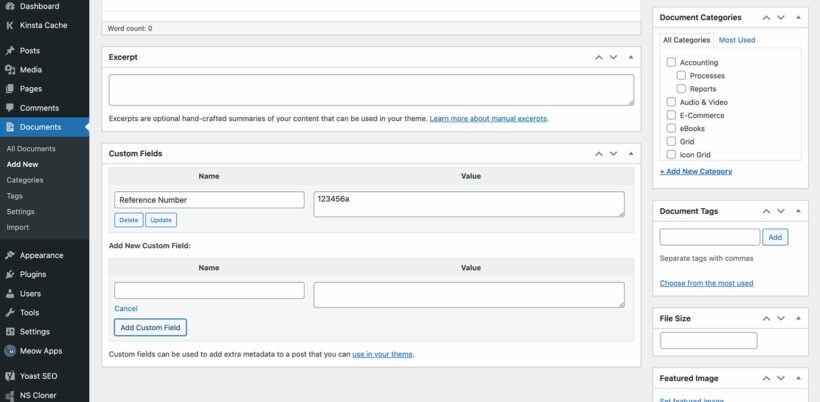Click Choose from the most used link
Screen dimensions: 820x402
(707, 283)
